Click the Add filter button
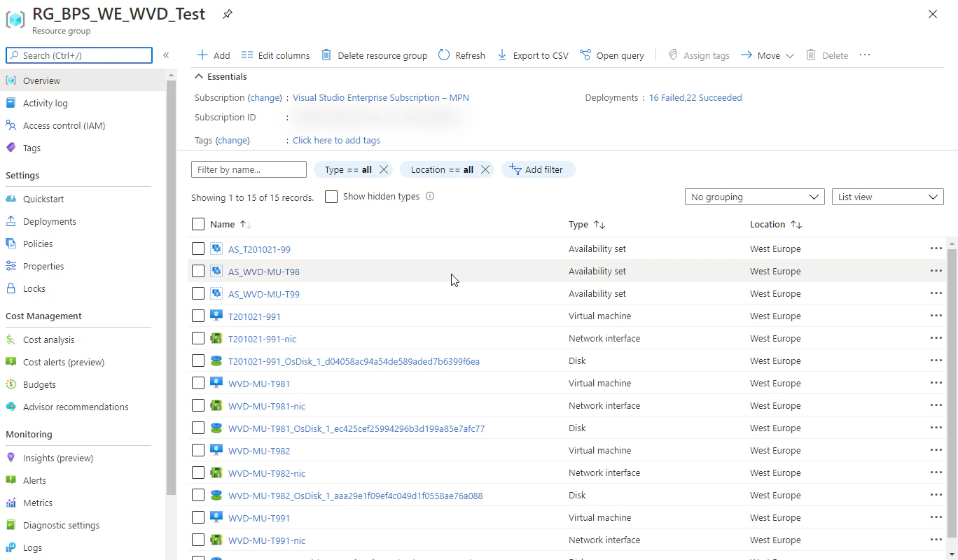The width and height of the screenshot is (958, 560). 538,169
